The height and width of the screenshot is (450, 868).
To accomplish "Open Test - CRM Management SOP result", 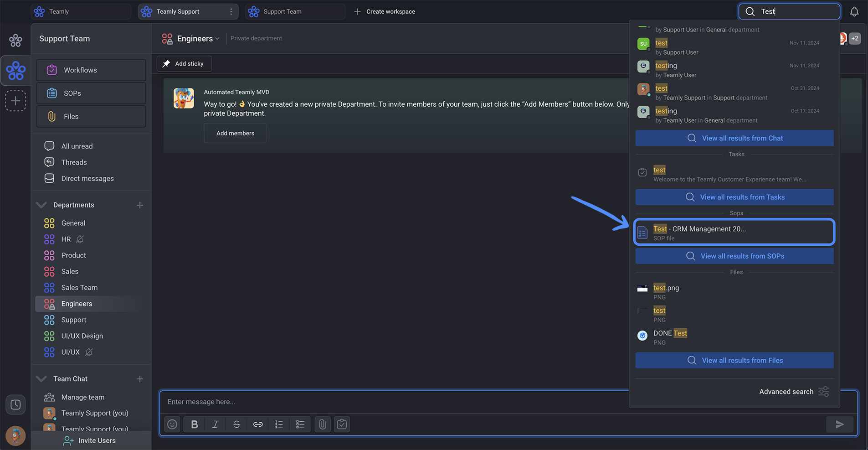I will 734,233.
